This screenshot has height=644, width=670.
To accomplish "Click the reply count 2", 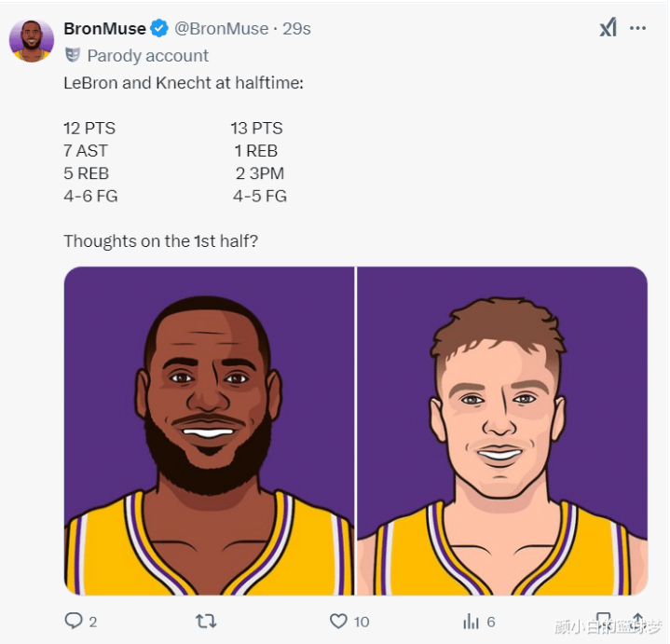I will click(93, 622).
